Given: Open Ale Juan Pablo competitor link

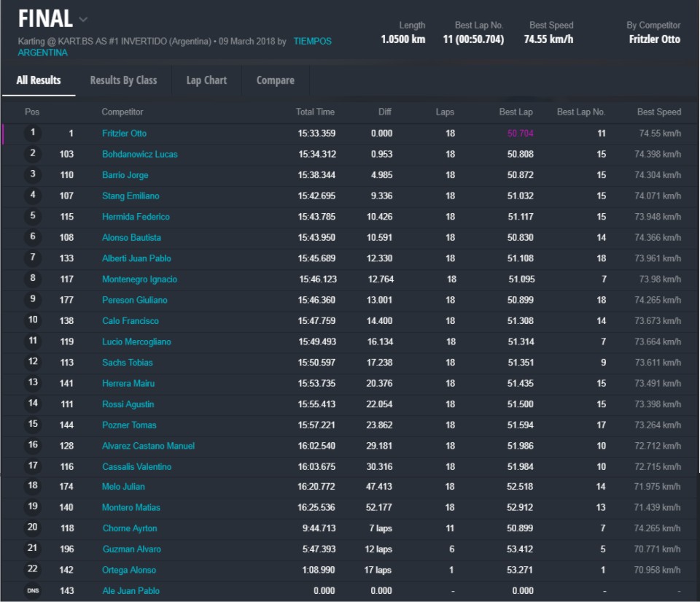Looking at the screenshot, I should [x=131, y=591].
